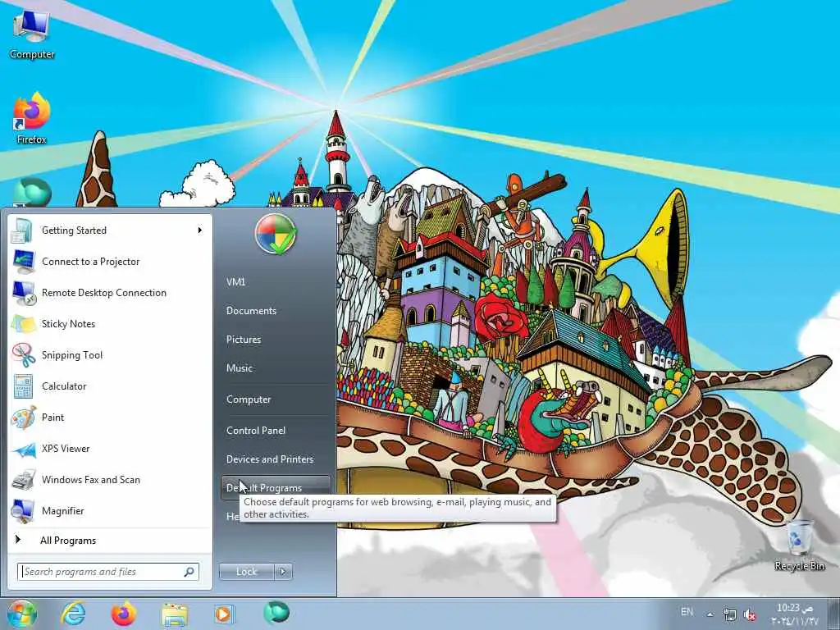The height and width of the screenshot is (630, 840).
Task: Select the Recycle Bin desktop icon
Action: pyautogui.click(x=799, y=546)
